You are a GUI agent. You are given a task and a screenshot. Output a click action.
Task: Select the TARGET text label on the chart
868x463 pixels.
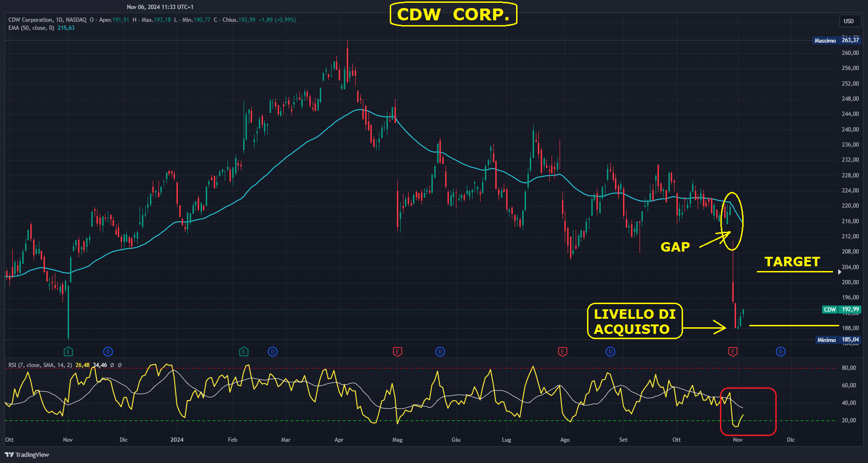[x=792, y=262]
